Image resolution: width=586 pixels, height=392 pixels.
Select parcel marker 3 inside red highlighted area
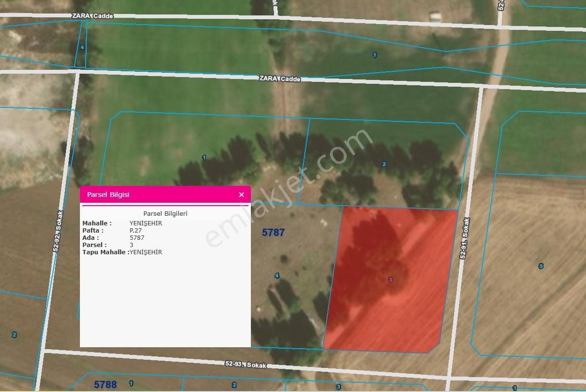pyautogui.click(x=391, y=279)
